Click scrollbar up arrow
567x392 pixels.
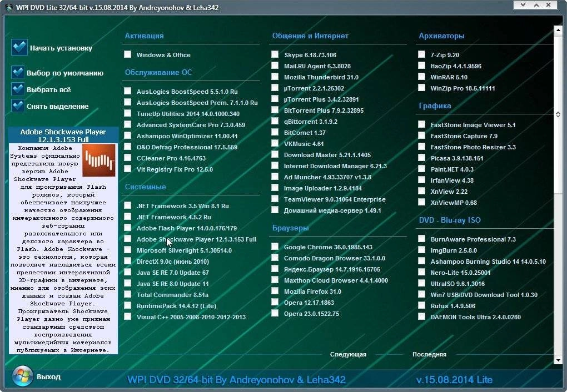pos(558,31)
